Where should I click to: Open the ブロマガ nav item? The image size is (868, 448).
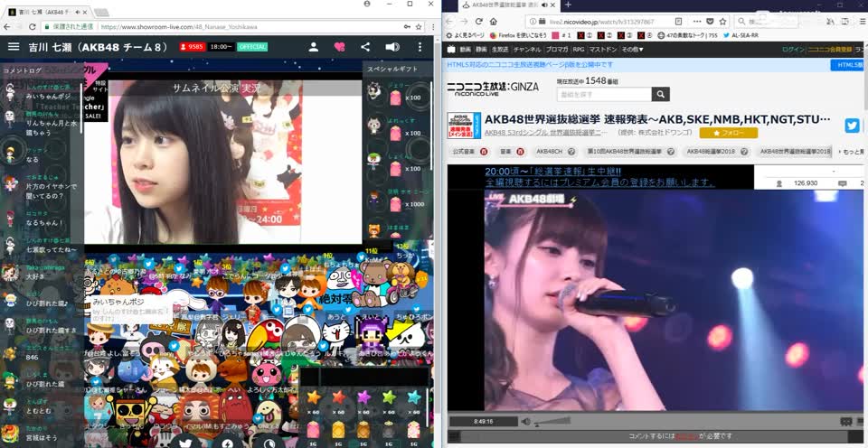coord(557,49)
